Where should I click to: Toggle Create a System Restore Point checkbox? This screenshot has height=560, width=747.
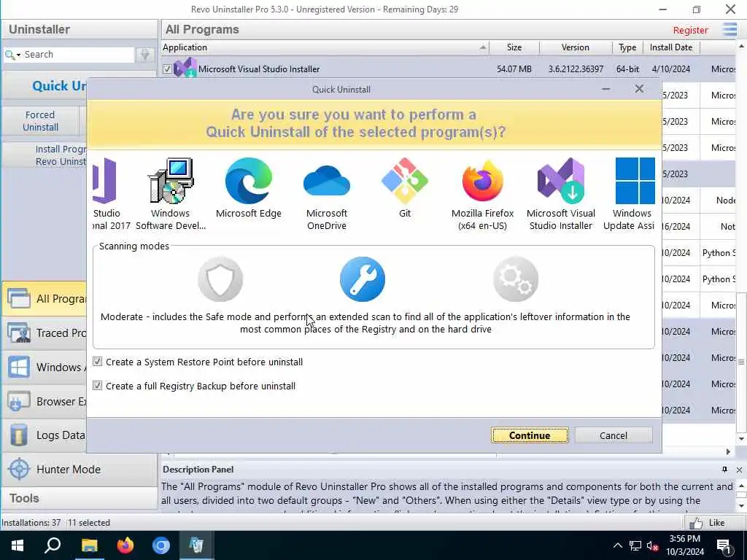coord(97,362)
